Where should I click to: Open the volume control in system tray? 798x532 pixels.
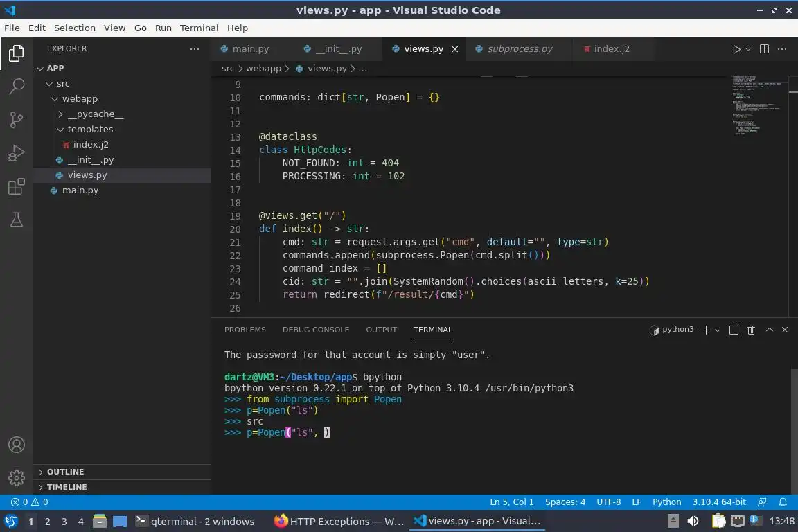pos(693,521)
